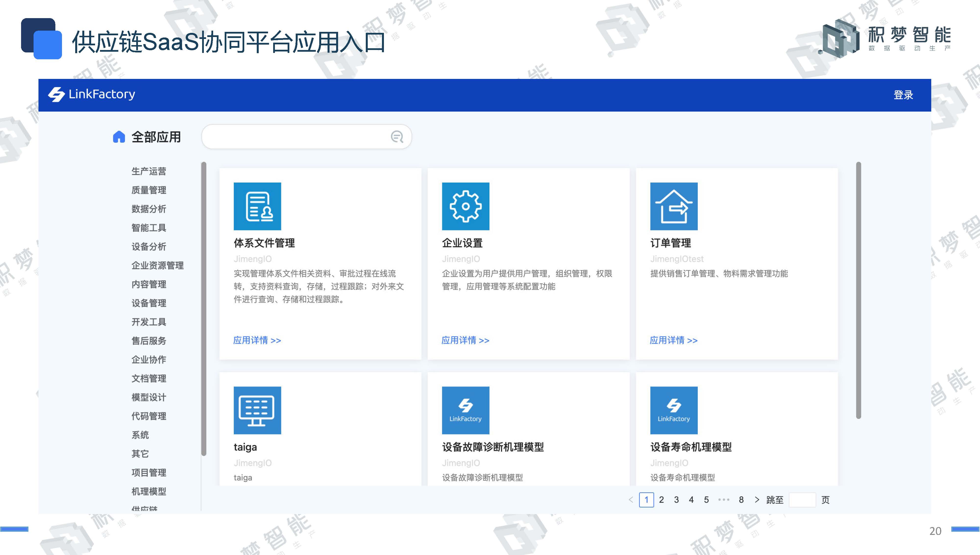980x555 pixels.
Task: Go to next page arrow
Action: 757,500
